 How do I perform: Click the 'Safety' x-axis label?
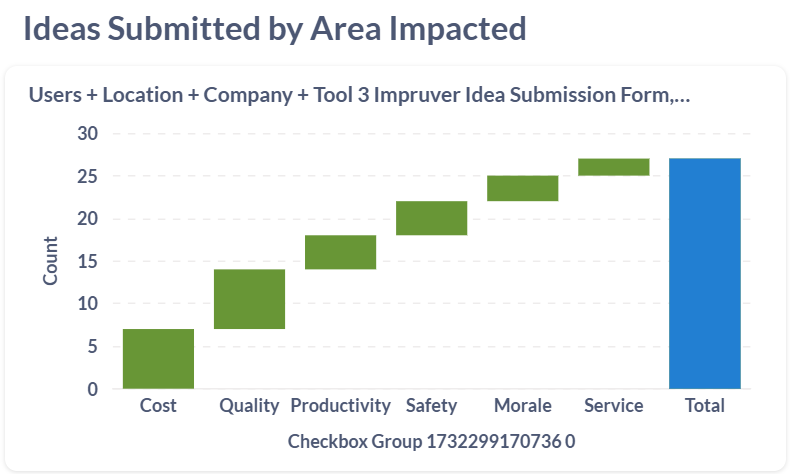coord(431,406)
